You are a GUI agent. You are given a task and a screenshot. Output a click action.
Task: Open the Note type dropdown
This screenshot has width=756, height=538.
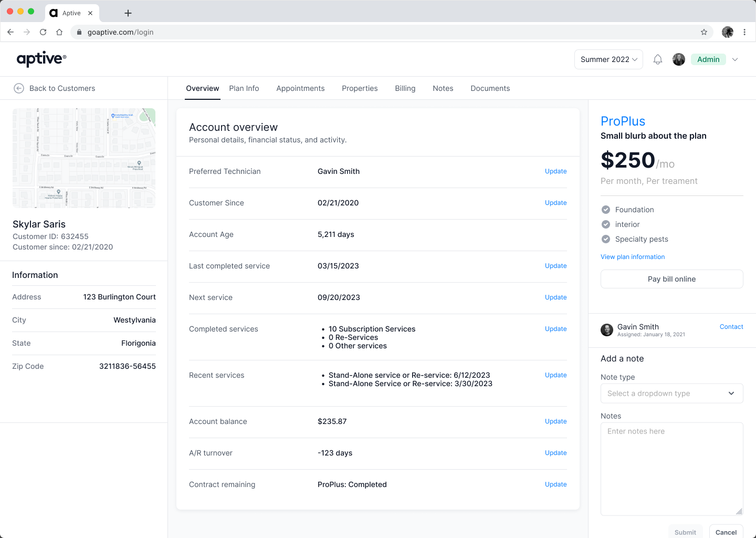pos(672,394)
